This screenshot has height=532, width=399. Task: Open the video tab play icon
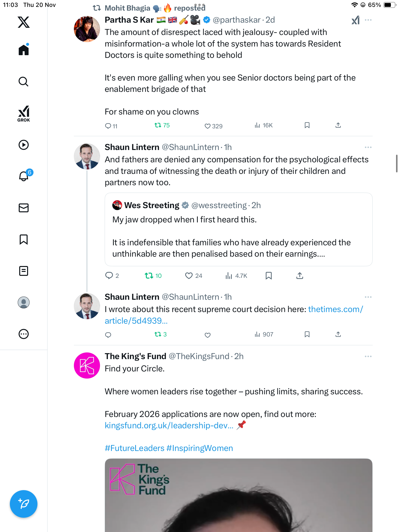click(x=24, y=145)
